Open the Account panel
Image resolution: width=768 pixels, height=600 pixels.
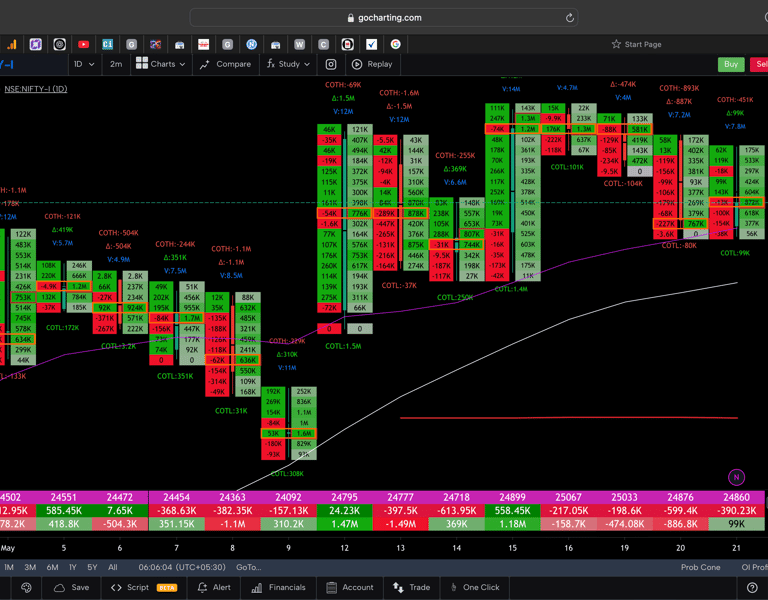(350, 587)
